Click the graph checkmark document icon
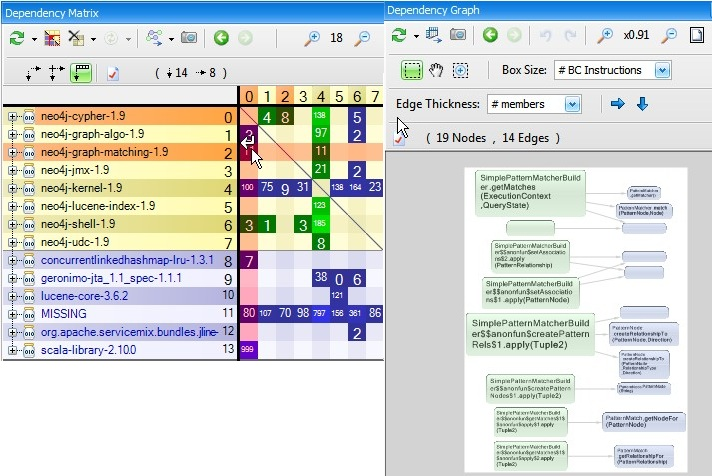This screenshot has width=712, height=476. pos(399,139)
